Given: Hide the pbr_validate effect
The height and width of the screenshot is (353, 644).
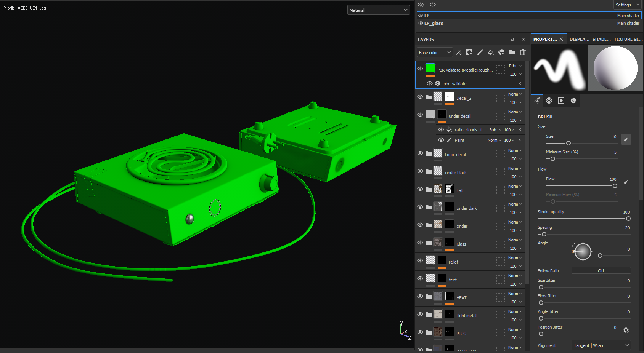Looking at the screenshot, I should 430,84.
